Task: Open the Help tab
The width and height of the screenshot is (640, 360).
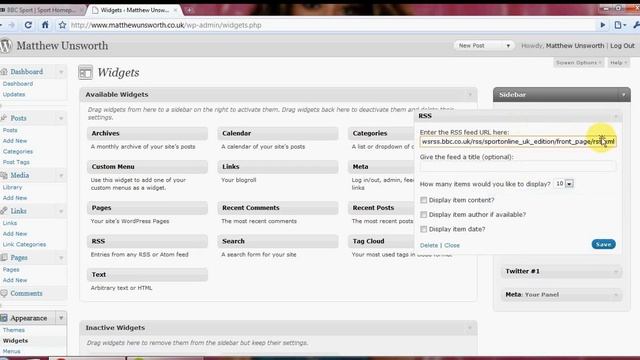Action: pos(618,62)
